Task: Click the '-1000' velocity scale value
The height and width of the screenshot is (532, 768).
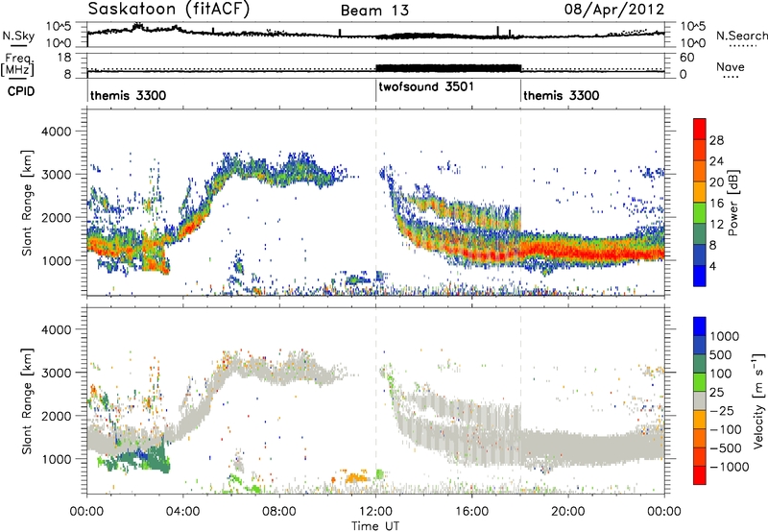Action: (730, 467)
